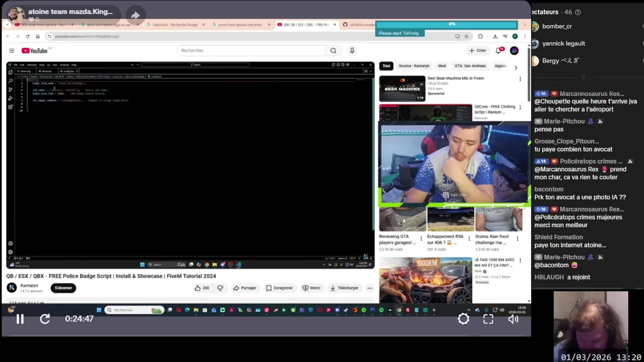Click the browser back arrow
This screenshot has height=362, width=644.
coord(8,36)
